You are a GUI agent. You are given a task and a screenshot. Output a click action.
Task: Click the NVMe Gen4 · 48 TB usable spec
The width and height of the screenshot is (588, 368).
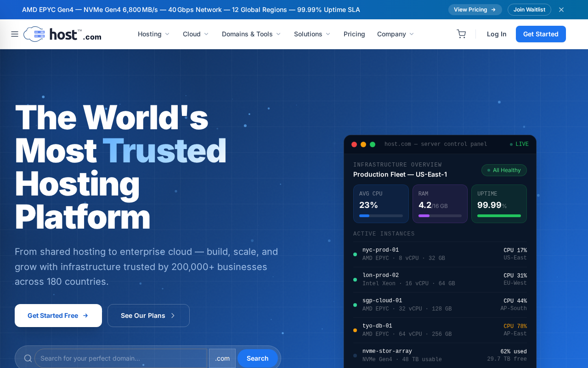coord(402,359)
